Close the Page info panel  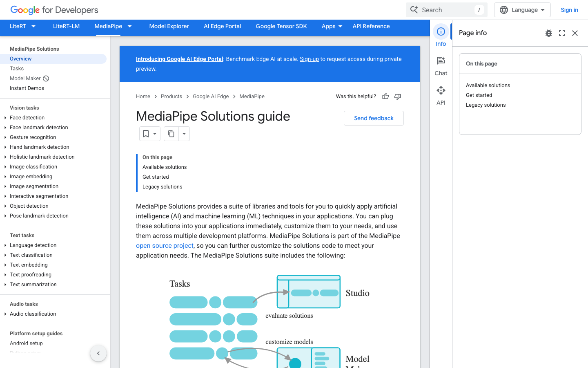[575, 33]
